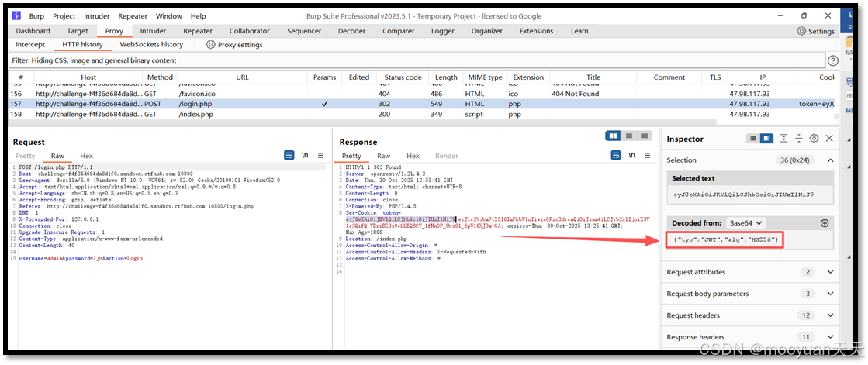
Task: Open the Settings gear in top bar
Action: (815, 31)
